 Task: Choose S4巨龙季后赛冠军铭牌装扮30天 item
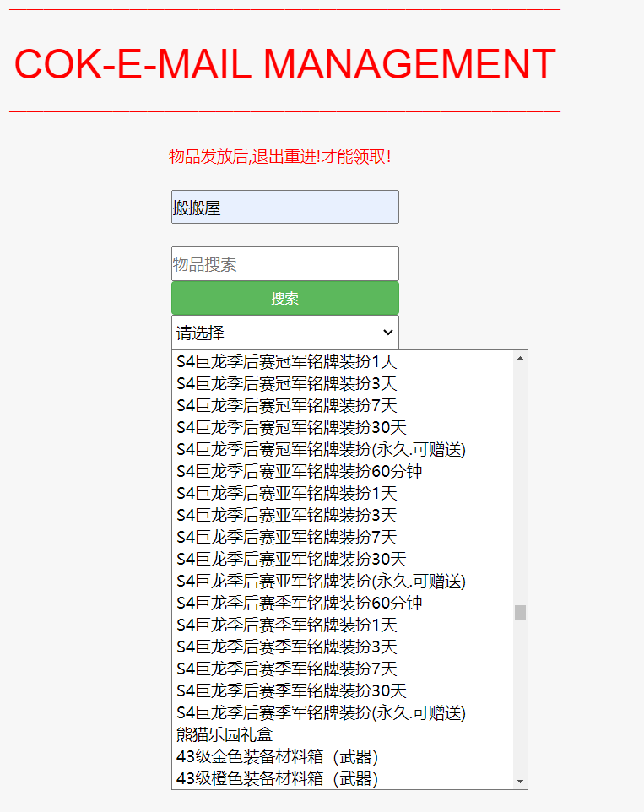pos(291,428)
